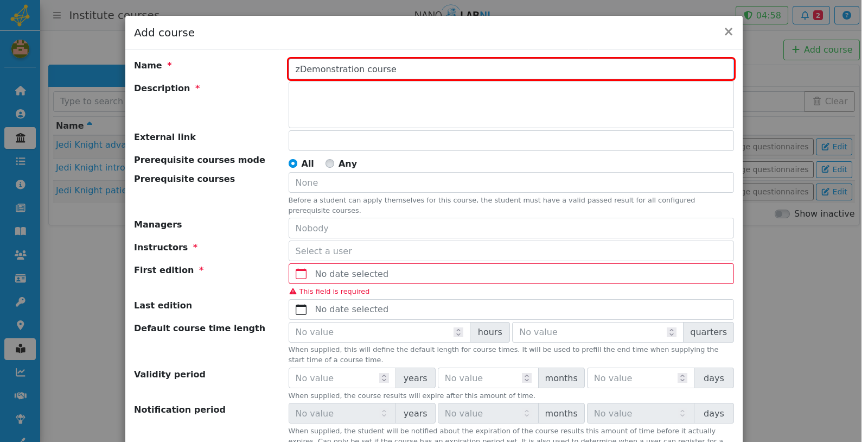Click the notification bell icon
868x442 pixels.
coord(805,15)
